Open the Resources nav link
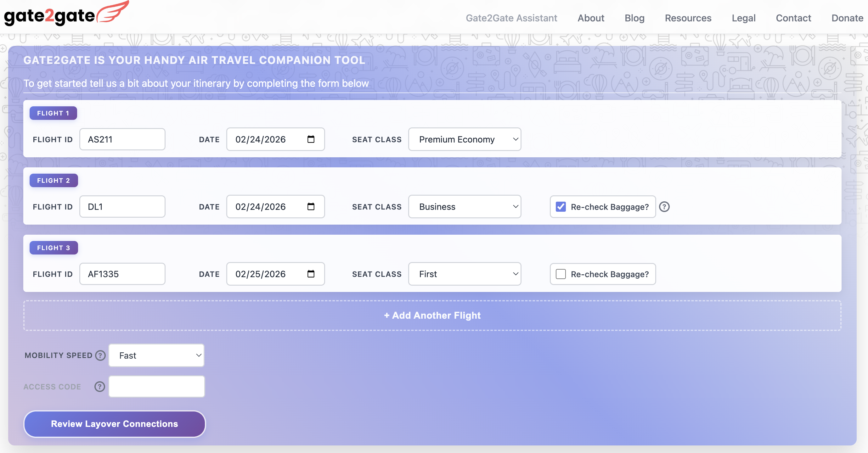The height and width of the screenshot is (453, 868). (x=688, y=18)
